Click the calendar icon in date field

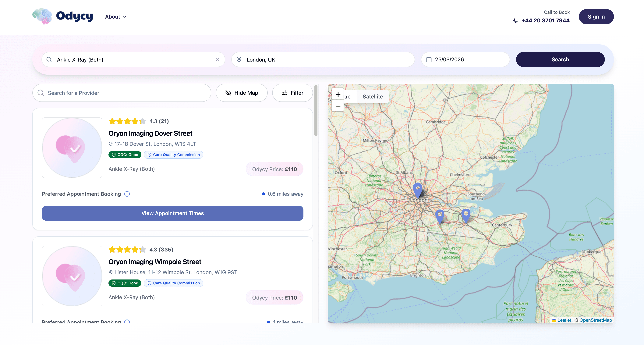click(x=429, y=59)
